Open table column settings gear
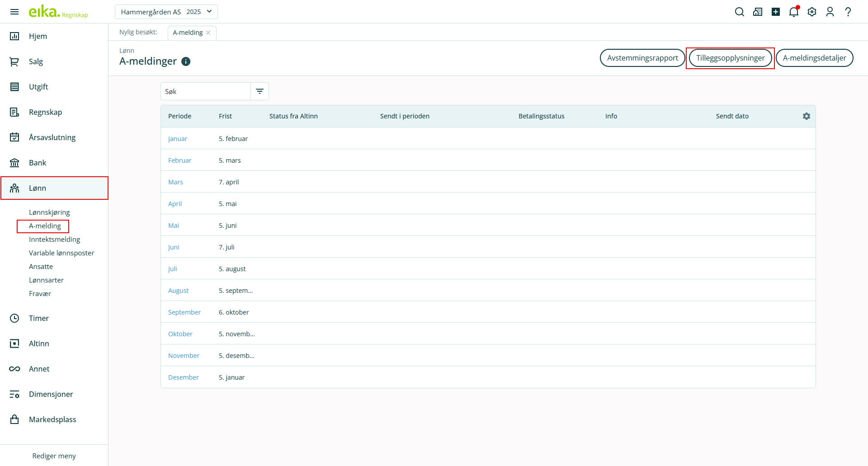The width and height of the screenshot is (868, 466). click(806, 116)
